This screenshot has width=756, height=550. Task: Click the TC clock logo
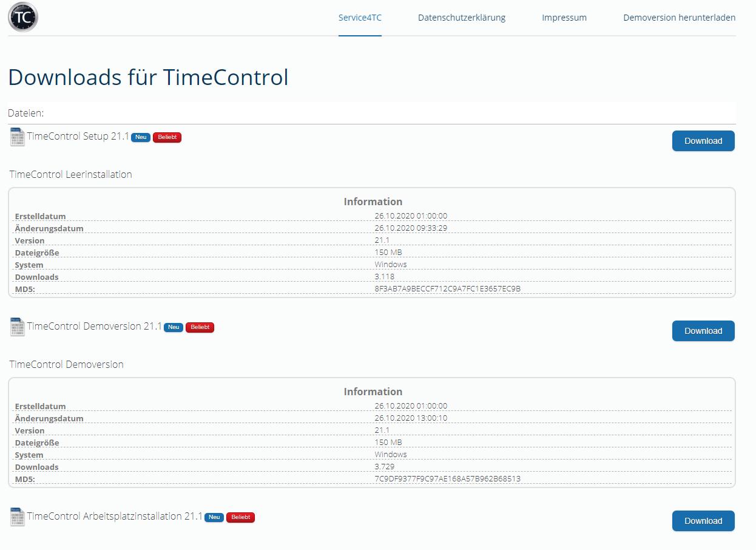[x=23, y=17]
